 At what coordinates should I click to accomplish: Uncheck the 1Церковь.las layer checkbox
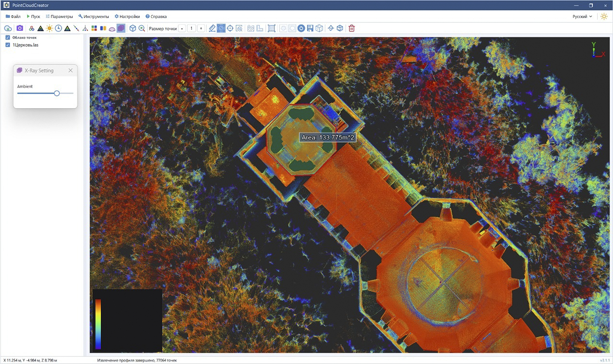point(8,45)
